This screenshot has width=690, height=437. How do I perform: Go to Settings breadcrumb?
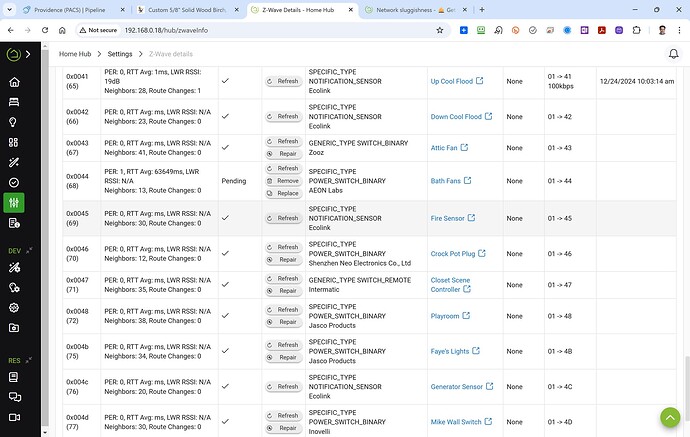coord(120,54)
